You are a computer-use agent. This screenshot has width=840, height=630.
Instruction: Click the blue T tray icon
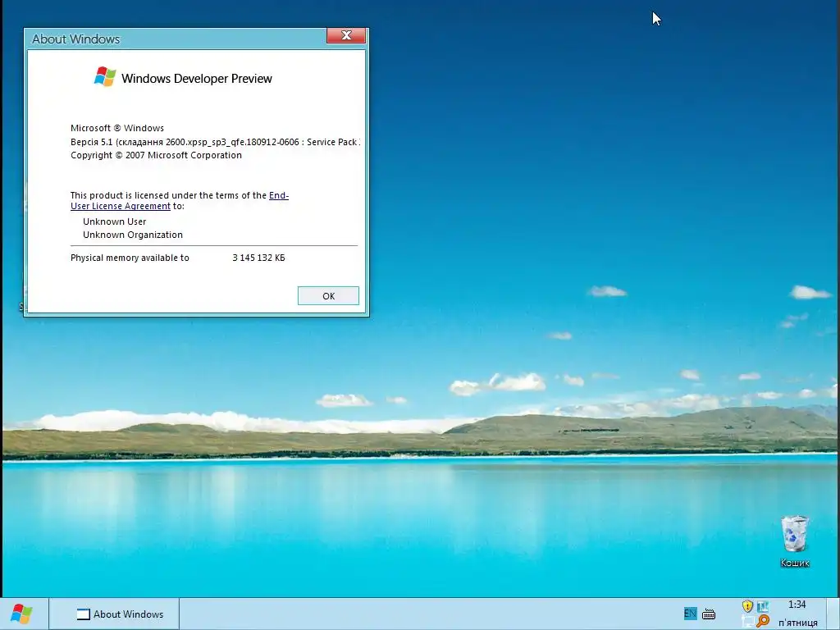762,606
